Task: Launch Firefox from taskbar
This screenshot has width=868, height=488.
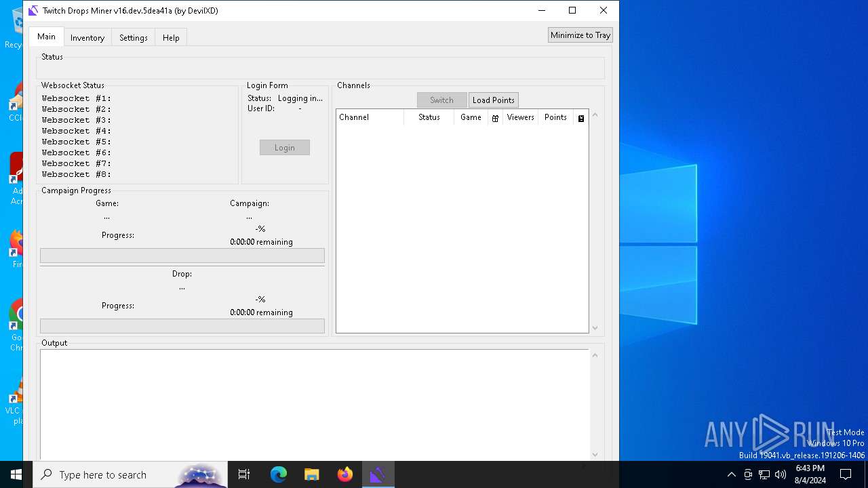Action: (344, 474)
